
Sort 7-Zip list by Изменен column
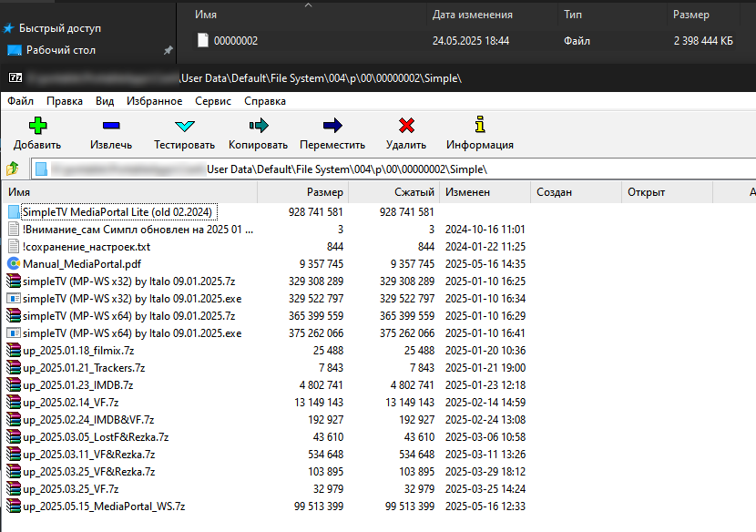pyautogui.click(x=485, y=192)
